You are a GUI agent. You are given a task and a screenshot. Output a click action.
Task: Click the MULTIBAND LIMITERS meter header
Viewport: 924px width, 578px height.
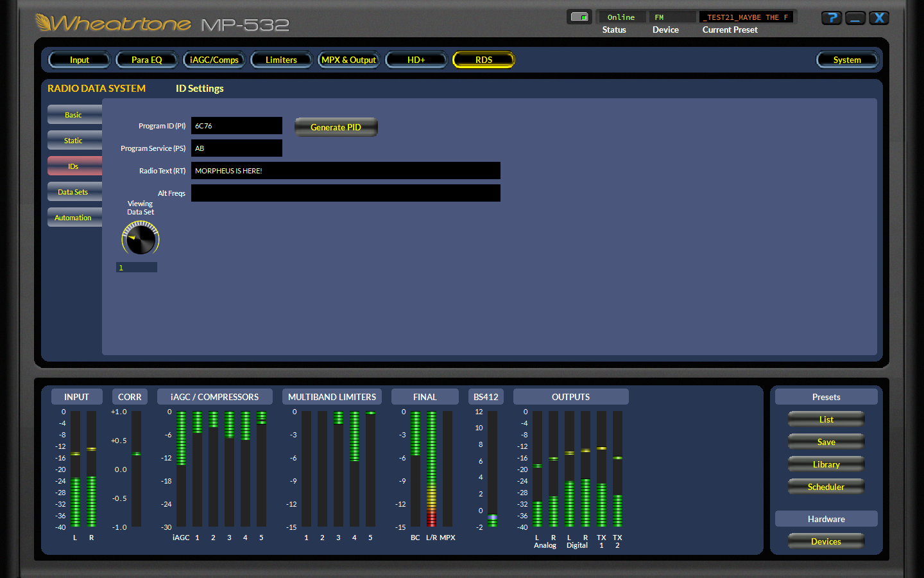click(332, 397)
